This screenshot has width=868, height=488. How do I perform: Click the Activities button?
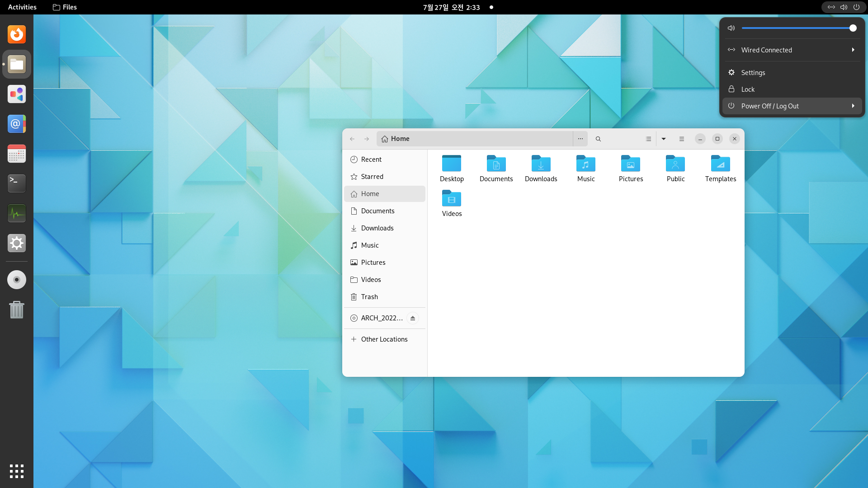point(22,7)
